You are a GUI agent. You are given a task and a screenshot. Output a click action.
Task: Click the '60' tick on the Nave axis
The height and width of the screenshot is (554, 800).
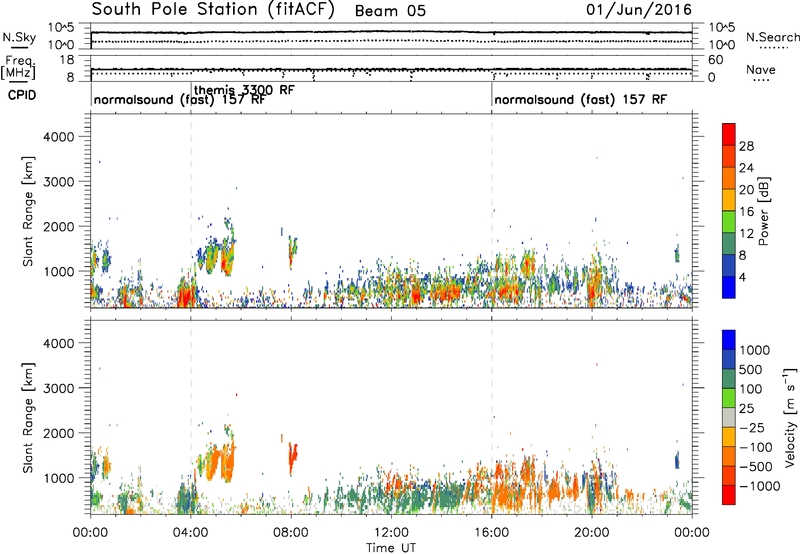[x=715, y=60]
